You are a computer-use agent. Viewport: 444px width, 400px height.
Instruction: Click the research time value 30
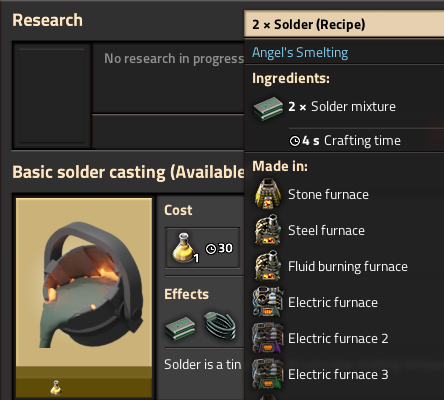(225, 248)
